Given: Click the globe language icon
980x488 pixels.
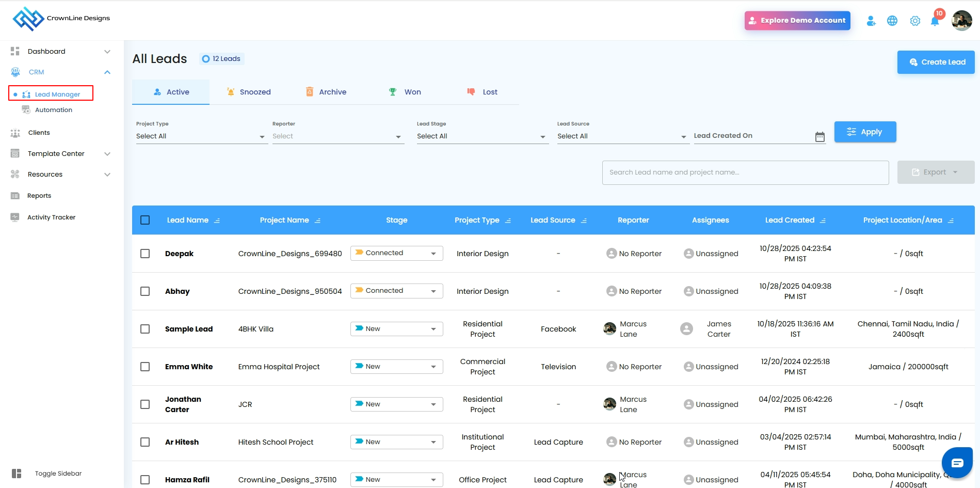Looking at the screenshot, I should point(892,21).
